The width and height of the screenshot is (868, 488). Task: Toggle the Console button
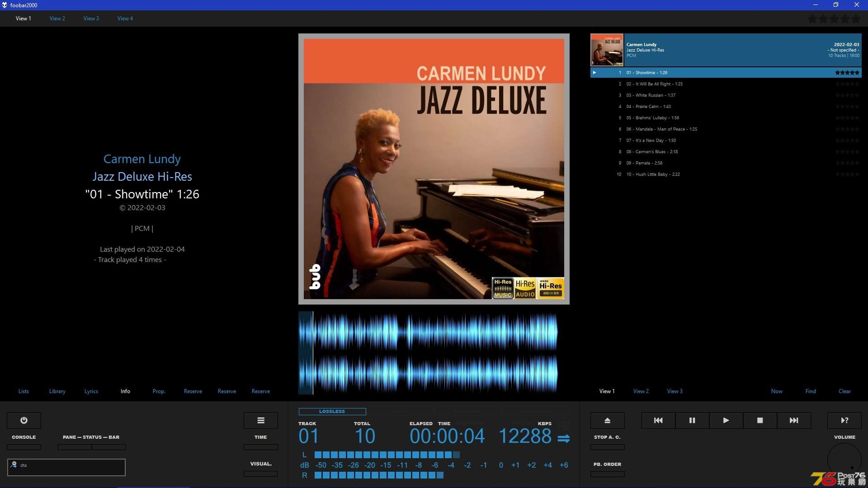[x=24, y=447]
